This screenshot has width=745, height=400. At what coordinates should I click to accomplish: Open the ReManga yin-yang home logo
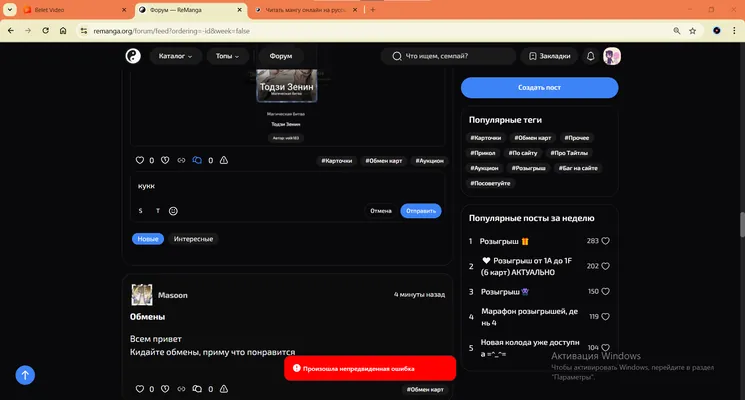(133, 56)
